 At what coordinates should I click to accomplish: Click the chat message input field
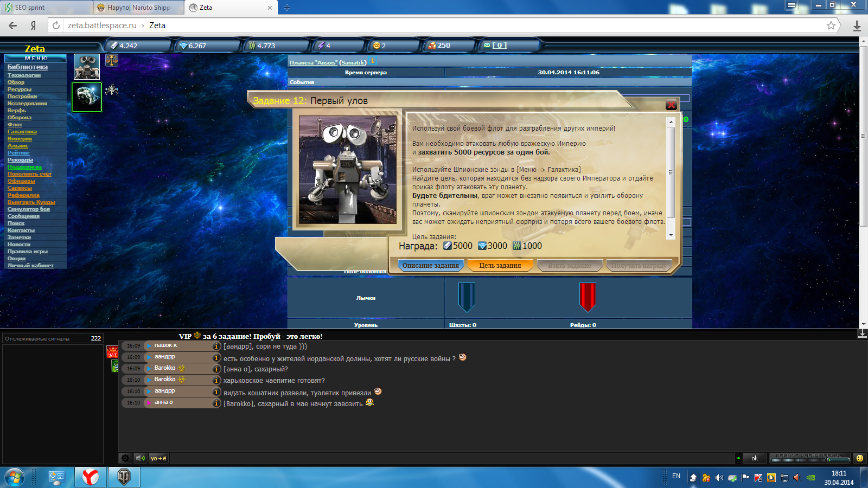[452, 458]
